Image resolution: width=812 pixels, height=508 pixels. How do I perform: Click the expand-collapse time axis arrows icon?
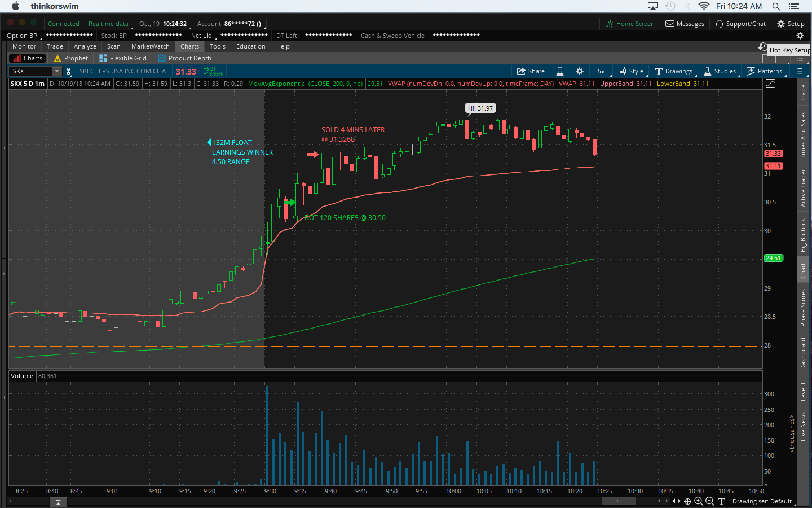(677, 501)
